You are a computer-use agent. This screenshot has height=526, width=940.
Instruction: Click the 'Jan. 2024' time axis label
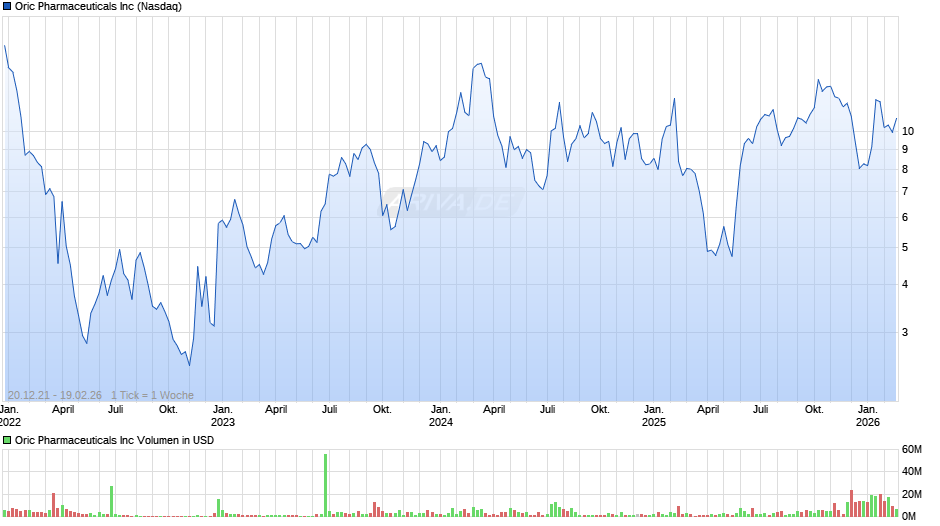pyautogui.click(x=441, y=416)
